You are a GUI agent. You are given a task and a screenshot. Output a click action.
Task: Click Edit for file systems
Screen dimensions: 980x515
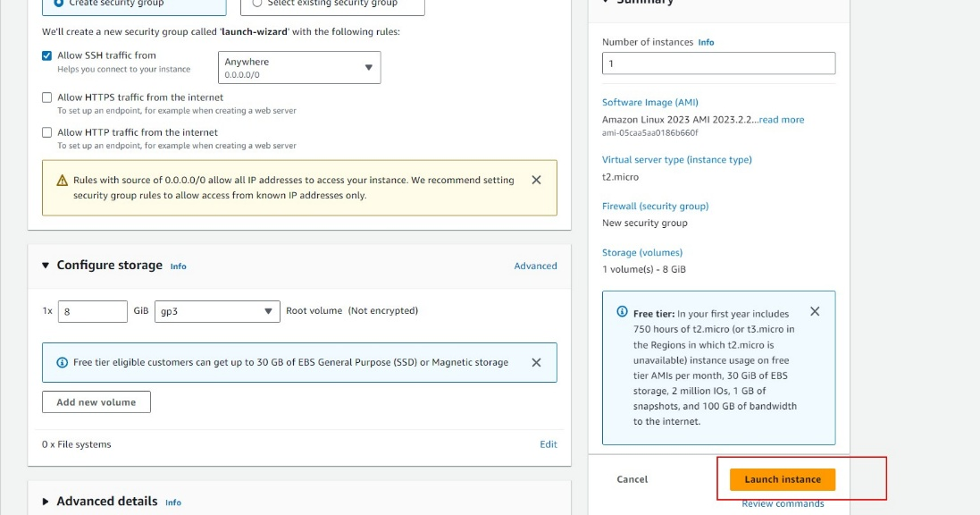tap(549, 444)
